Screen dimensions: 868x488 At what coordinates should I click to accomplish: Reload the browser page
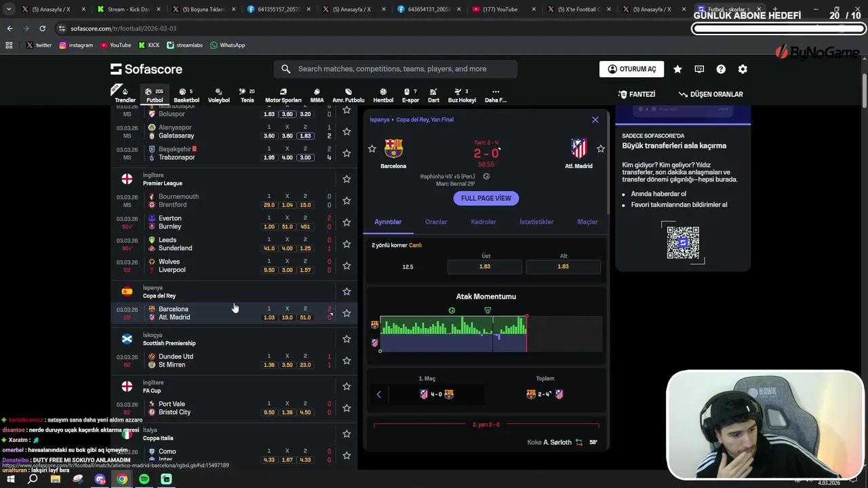tap(42, 28)
